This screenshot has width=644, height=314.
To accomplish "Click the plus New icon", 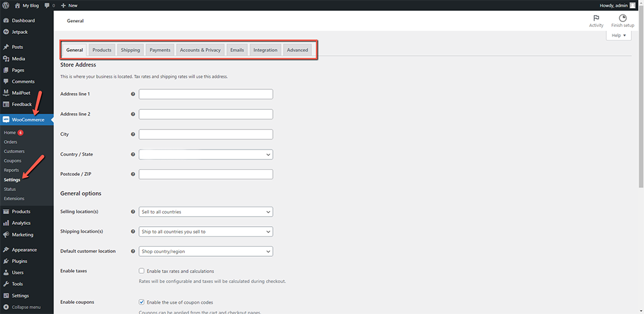I will pos(64,5).
